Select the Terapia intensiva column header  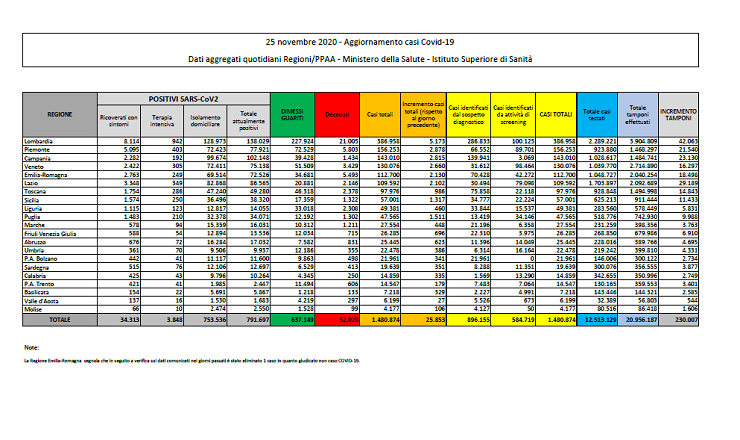tap(175, 123)
